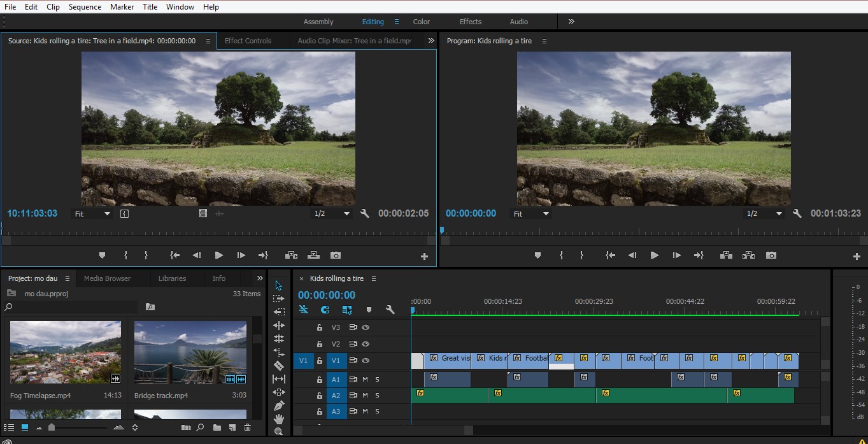The width and height of the screenshot is (868, 444).
Task: Step forward one frame in Source monitor
Action: pyautogui.click(x=241, y=255)
